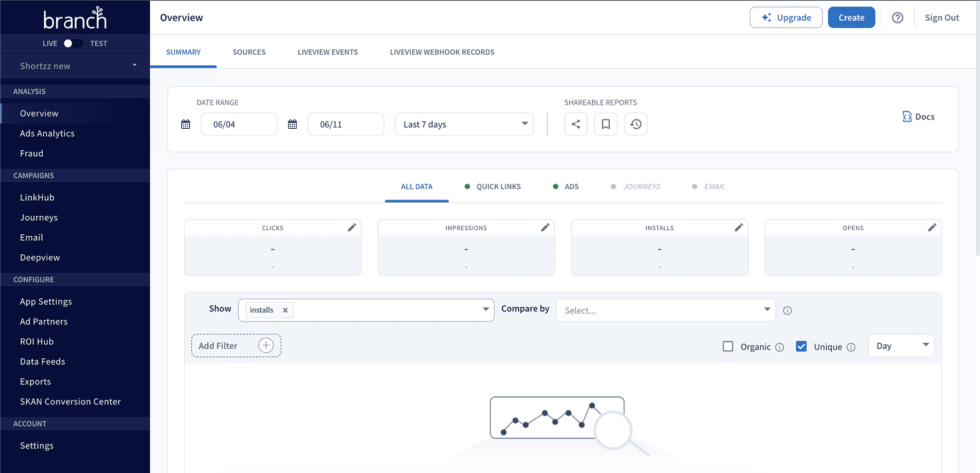
Task: Open the report history clock icon
Action: click(636, 124)
